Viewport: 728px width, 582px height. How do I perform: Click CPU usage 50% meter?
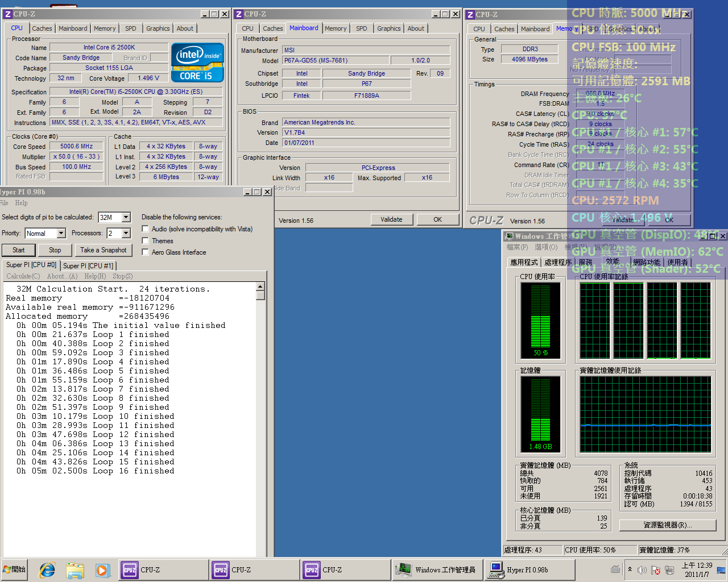coord(541,321)
